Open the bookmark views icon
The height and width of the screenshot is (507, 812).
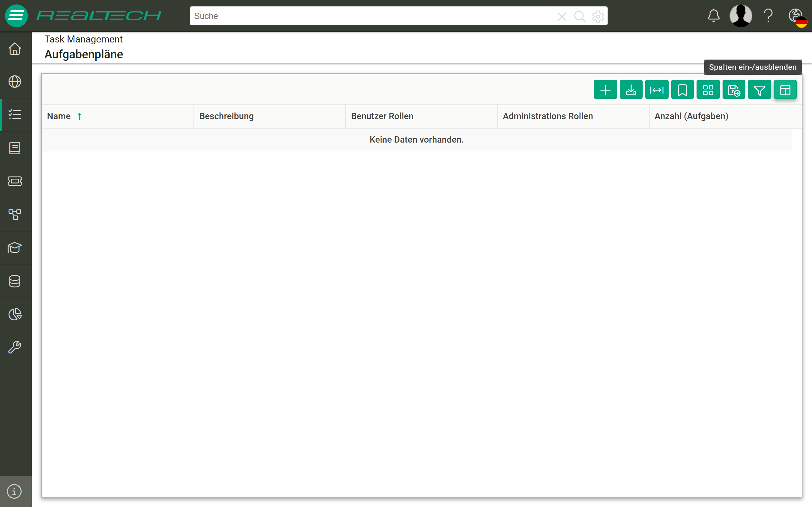683,90
